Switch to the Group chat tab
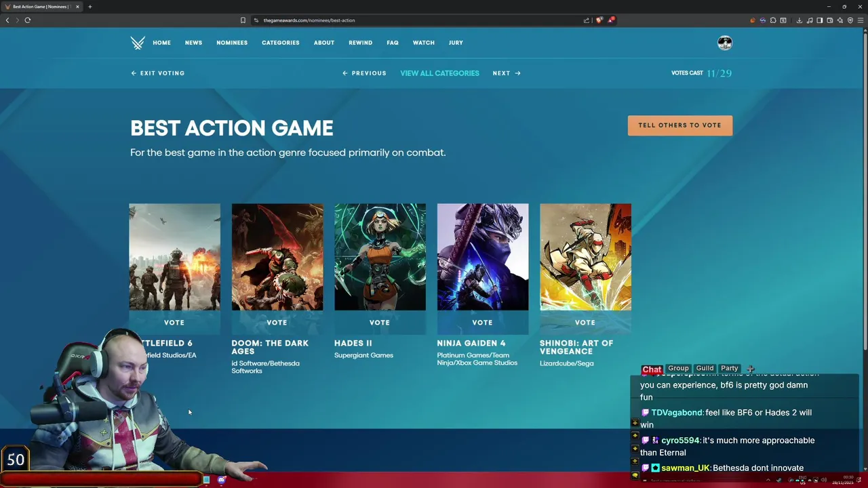The image size is (868, 488). pos(678,368)
